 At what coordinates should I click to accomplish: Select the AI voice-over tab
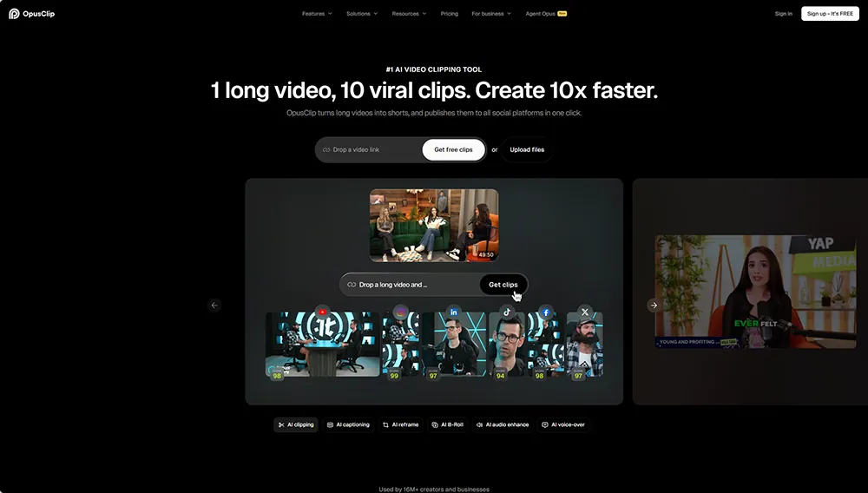pos(563,425)
